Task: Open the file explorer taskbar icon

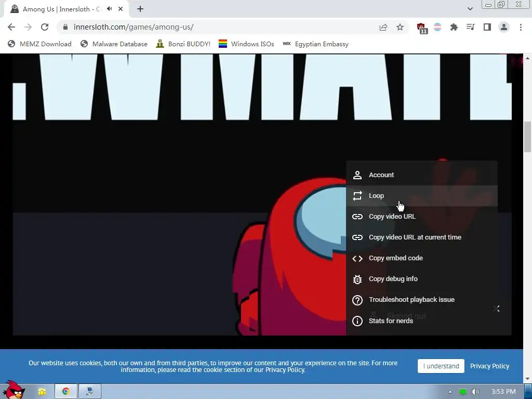Action: click(42, 392)
